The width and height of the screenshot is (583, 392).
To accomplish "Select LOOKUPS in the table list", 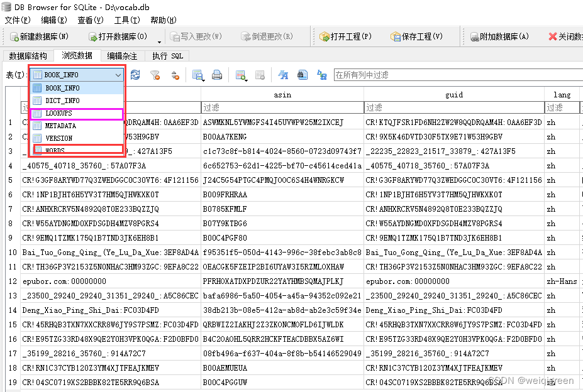I will pyautogui.click(x=77, y=113).
